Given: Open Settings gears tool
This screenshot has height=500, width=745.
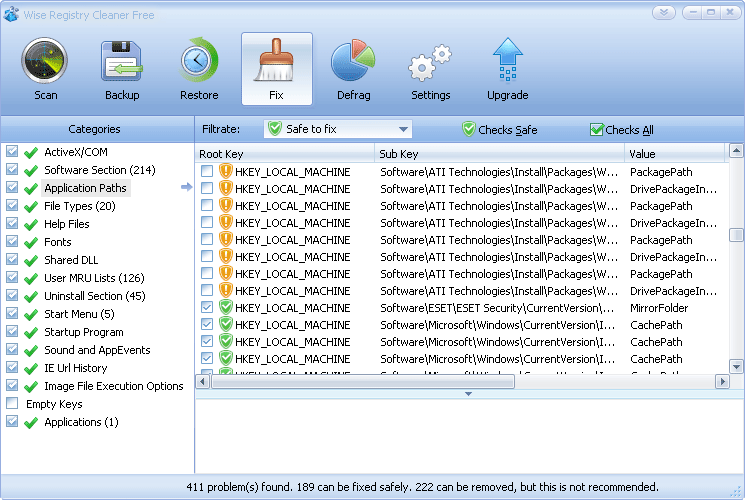Looking at the screenshot, I should click(x=430, y=62).
